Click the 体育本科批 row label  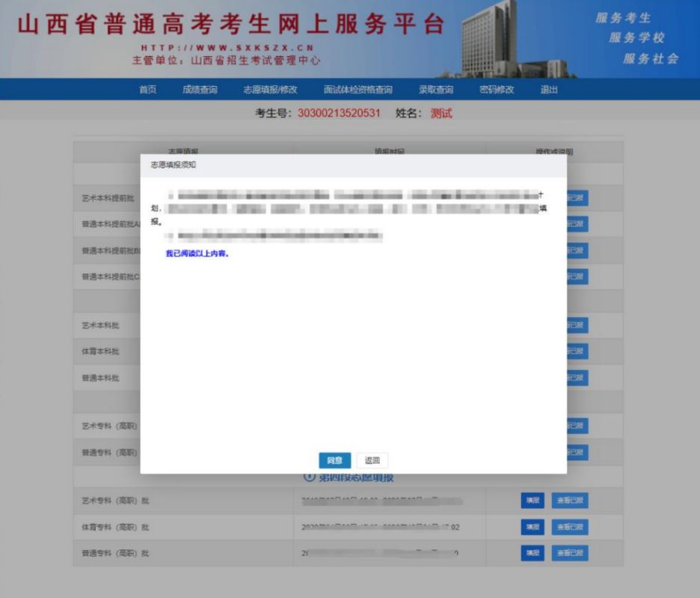(100, 351)
